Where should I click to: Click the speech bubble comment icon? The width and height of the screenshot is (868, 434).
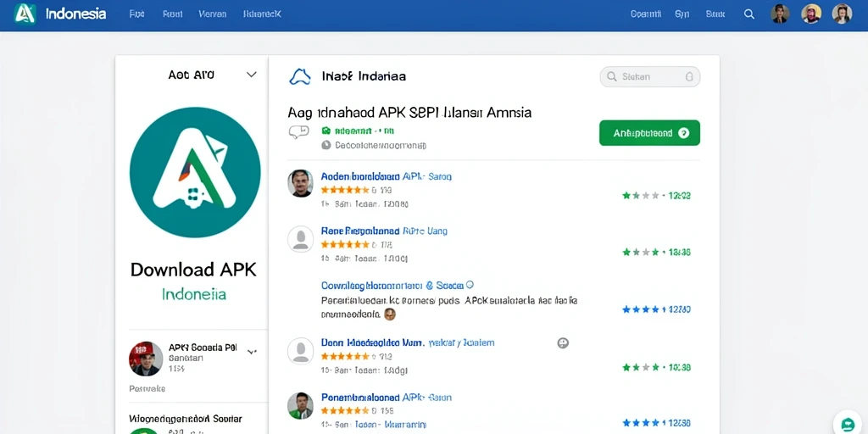[299, 131]
